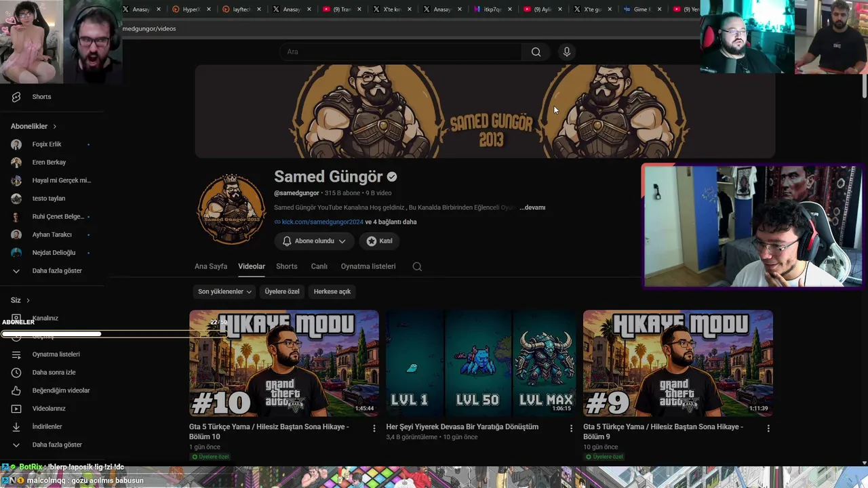Close the Girne browser tab
The width and height of the screenshot is (868, 488).
click(x=660, y=9)
